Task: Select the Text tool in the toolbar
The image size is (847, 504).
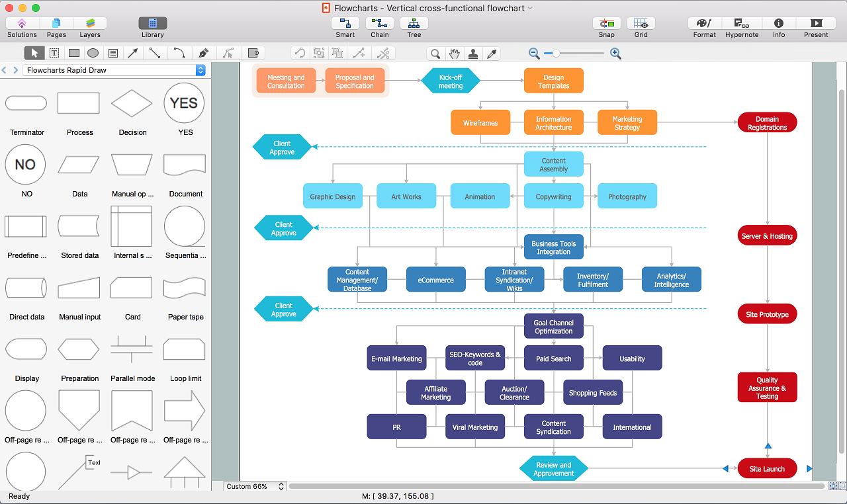Action: pyautogui.click(x=54, y=53)
